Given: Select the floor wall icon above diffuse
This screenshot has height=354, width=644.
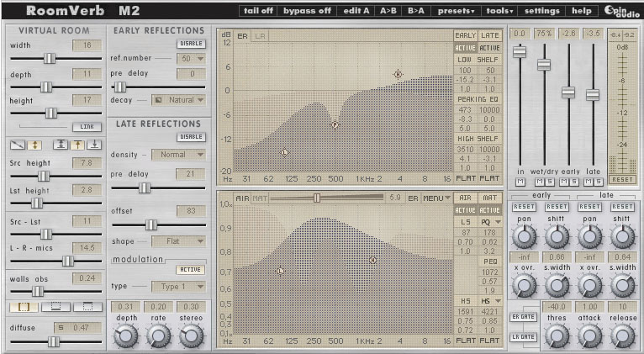Looking at the screenshot, I should (55, 307).
